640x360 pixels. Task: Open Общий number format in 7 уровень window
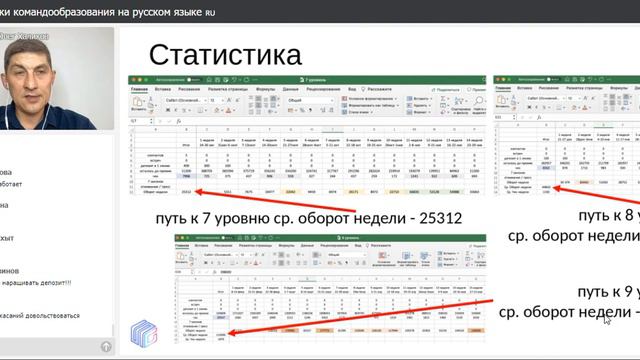[310, 100]
